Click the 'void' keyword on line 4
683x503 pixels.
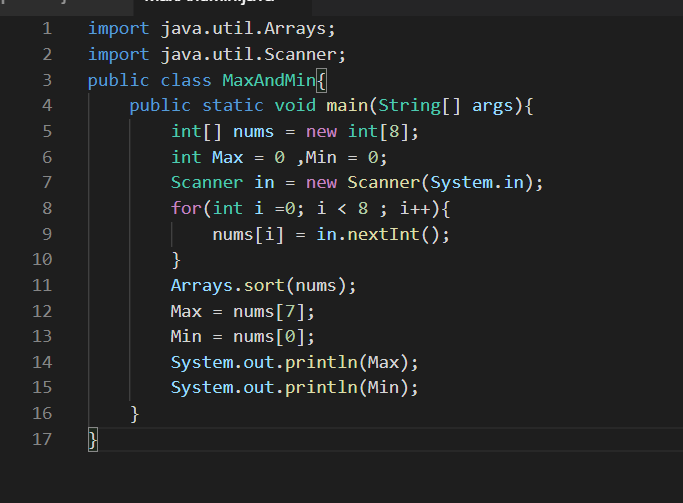(x=295, y=106)
